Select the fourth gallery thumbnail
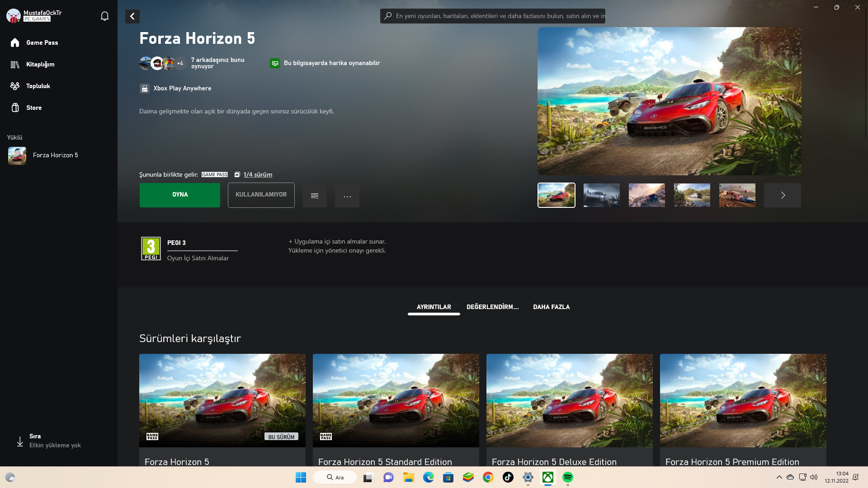868x488 pixels. pos(692,195)
